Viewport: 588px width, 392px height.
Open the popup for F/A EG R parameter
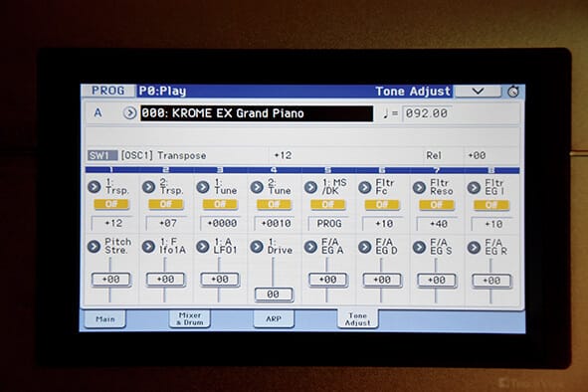click(x=474, y=248)
